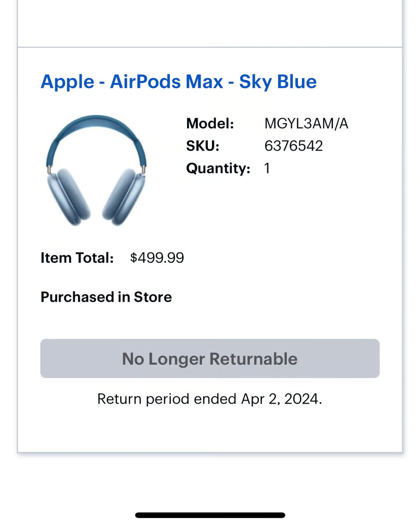This screenshot has width=420, height=527.
Task: Click the SKU value 6376542
Action: pyautogui.click(x=294, y=146)
